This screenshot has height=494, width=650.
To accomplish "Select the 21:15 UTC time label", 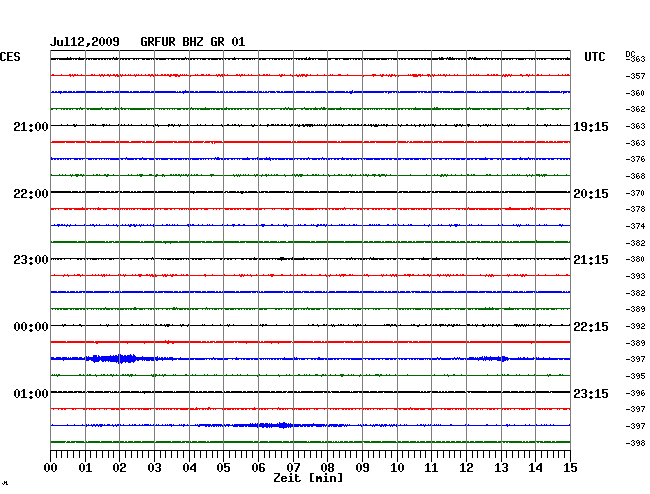I will [591, 260].
